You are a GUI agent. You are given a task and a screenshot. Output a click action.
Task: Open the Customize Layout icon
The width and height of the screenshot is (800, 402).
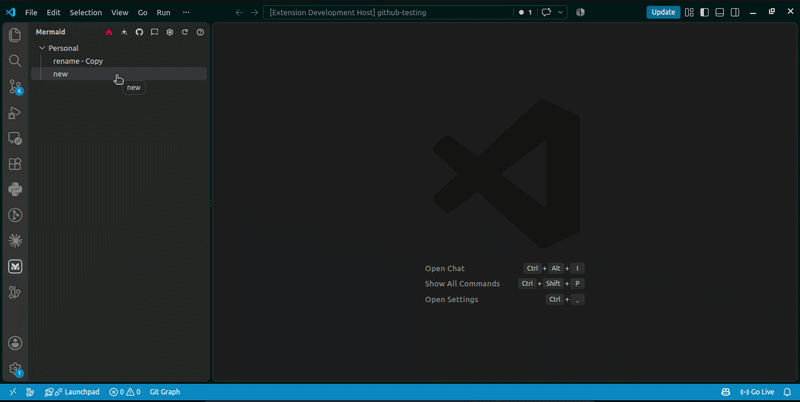click(x=689, y=12)
